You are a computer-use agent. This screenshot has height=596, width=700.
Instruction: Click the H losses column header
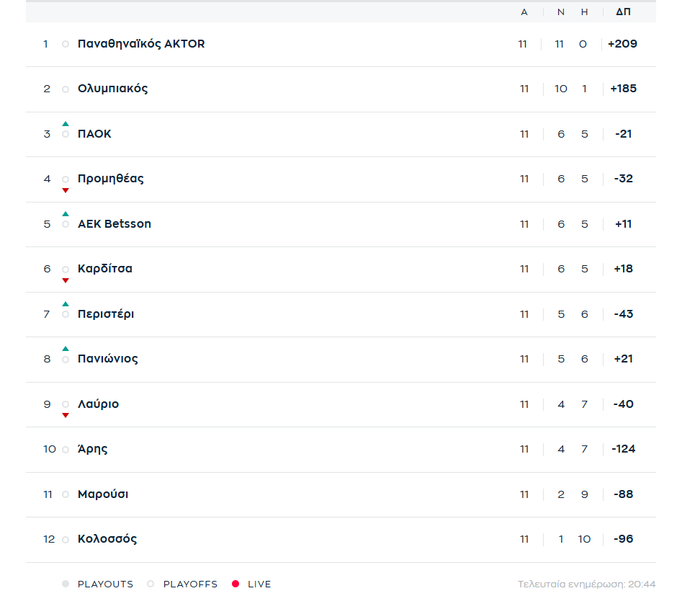click(584, 12)
